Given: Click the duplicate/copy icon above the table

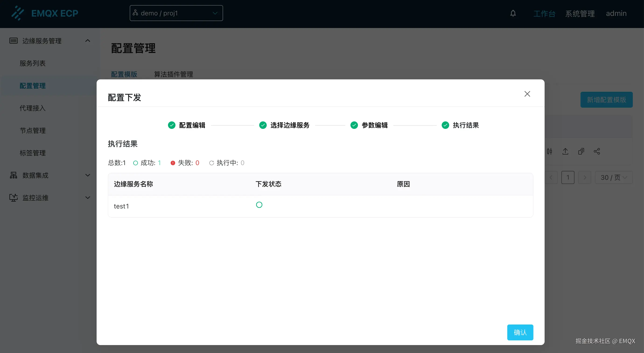Looking at the screenshot, I should (581, 151).
